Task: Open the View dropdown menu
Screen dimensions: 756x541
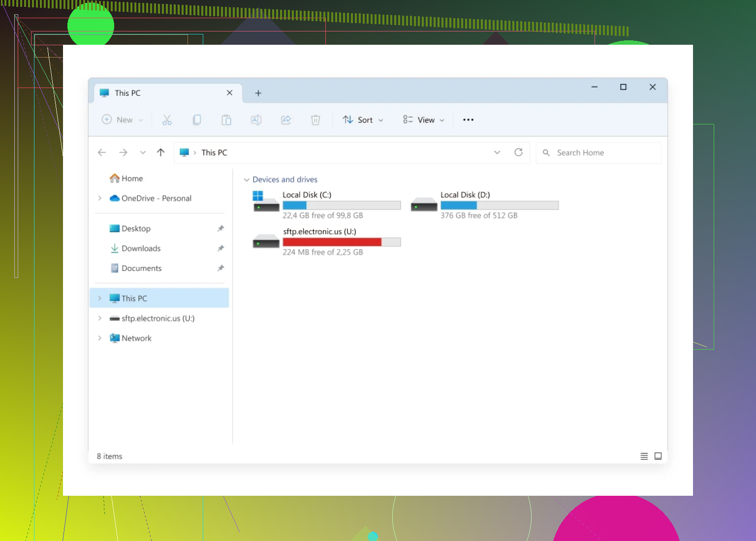Action: click(423, 120)
